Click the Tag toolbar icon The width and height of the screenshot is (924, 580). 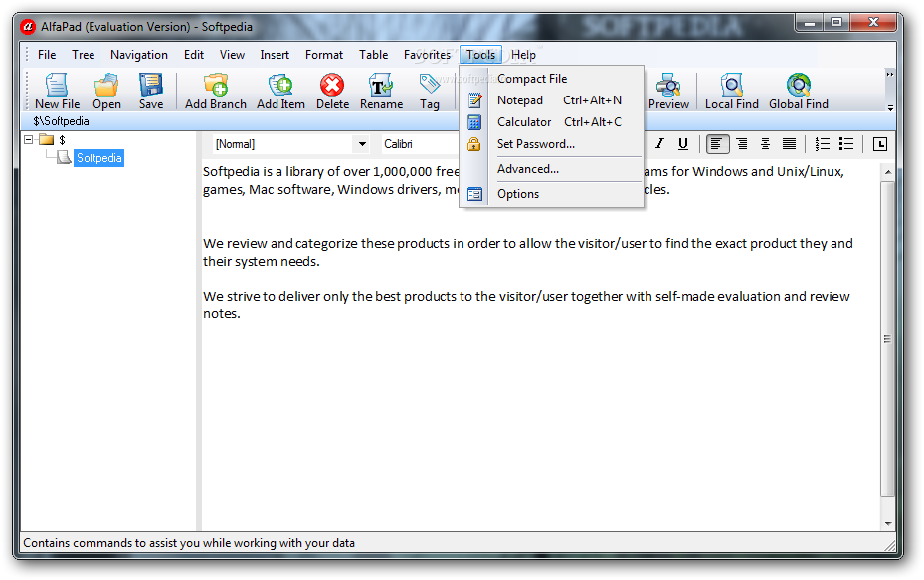click(430, 91)
